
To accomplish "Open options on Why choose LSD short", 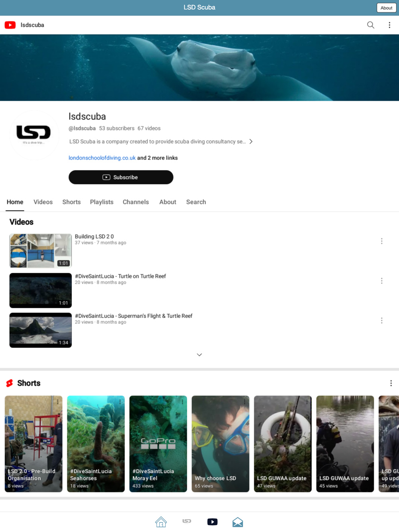I will click(245, 402).
